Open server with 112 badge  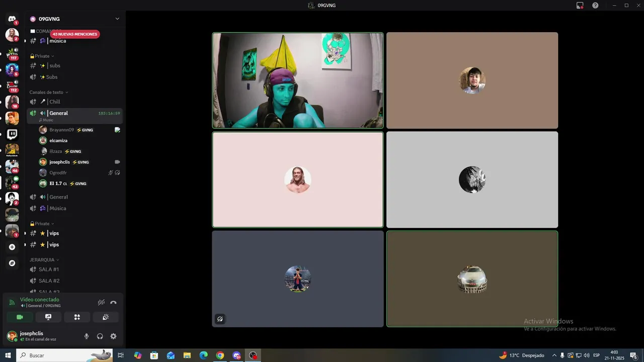[x=12, y=85]
